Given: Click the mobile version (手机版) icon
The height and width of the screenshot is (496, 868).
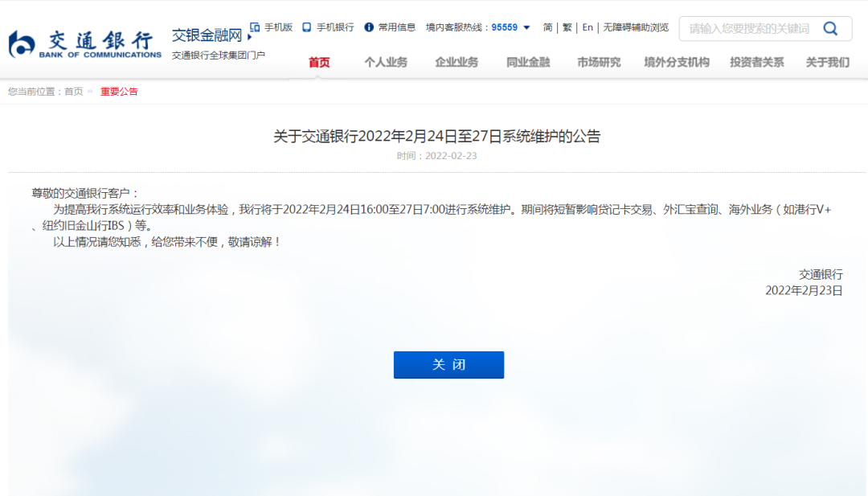Looking at the screenshot, I should point(255,27).
